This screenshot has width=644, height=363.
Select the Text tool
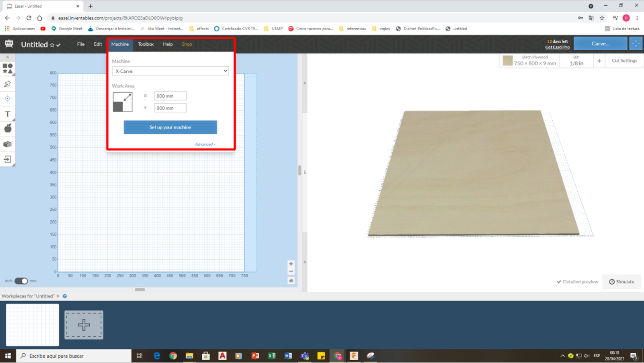pos(7,114)
